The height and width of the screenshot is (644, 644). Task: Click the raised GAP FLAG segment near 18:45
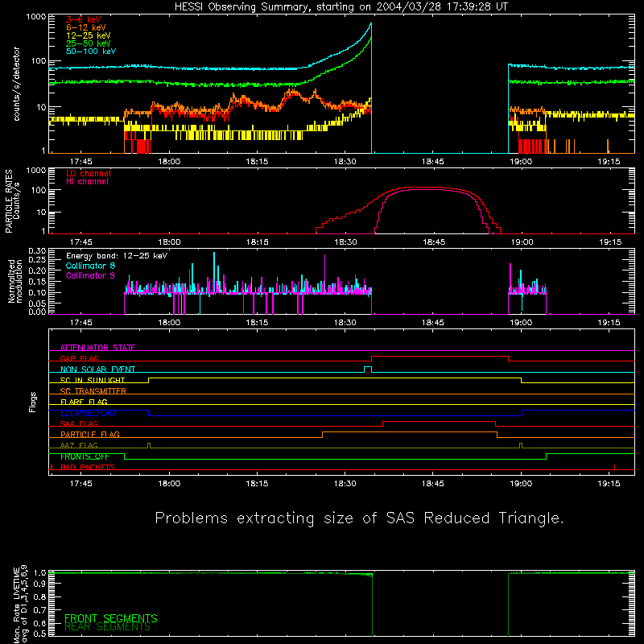tap(440, 357)
